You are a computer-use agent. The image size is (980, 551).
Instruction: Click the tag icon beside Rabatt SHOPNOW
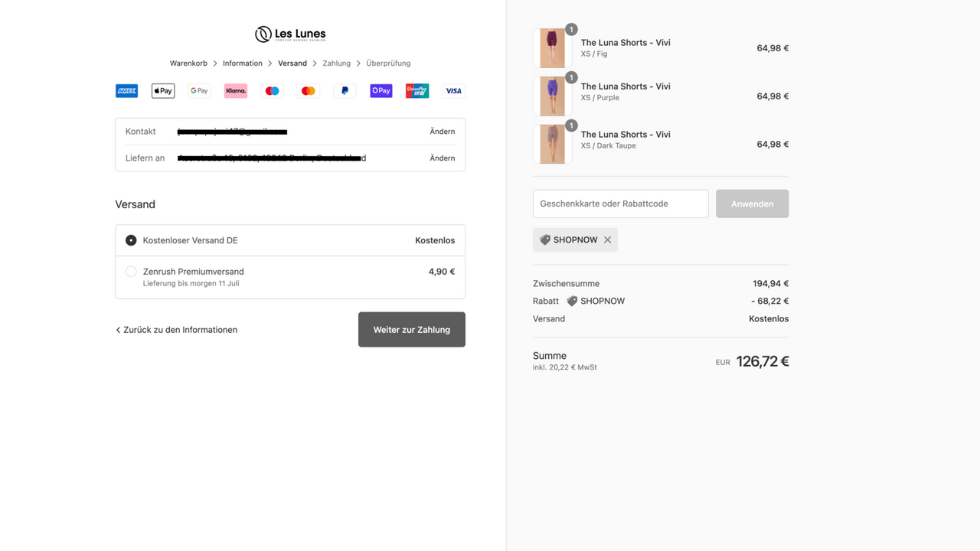click(572, 301)
